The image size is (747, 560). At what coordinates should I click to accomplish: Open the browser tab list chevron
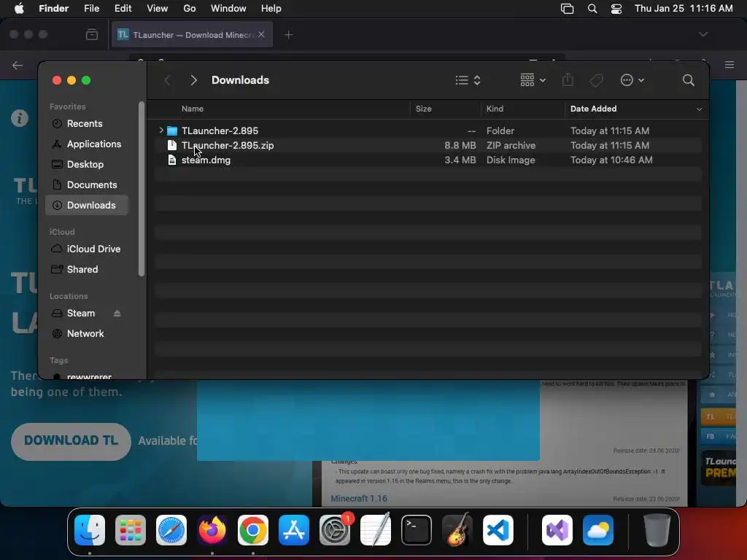pyautogui.click(x=703, y=34)
